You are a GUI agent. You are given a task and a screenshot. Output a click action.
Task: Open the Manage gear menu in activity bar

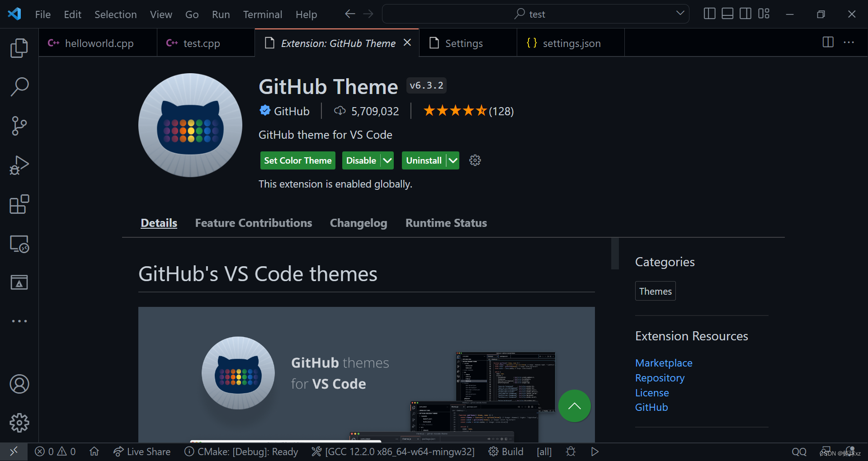(x=19, y=423)
